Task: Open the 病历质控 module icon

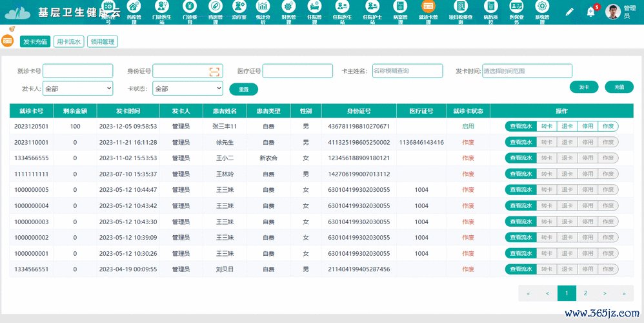Action: (490, 6)
